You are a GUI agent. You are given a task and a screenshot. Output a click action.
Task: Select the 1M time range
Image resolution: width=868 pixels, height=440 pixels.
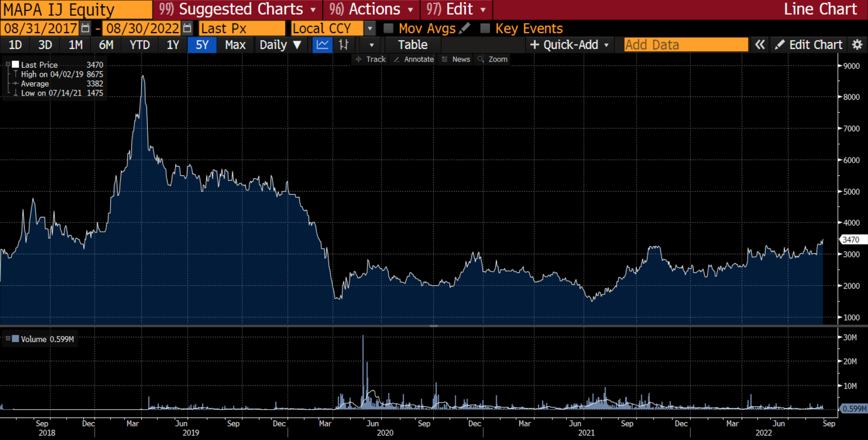click(75, 45)
